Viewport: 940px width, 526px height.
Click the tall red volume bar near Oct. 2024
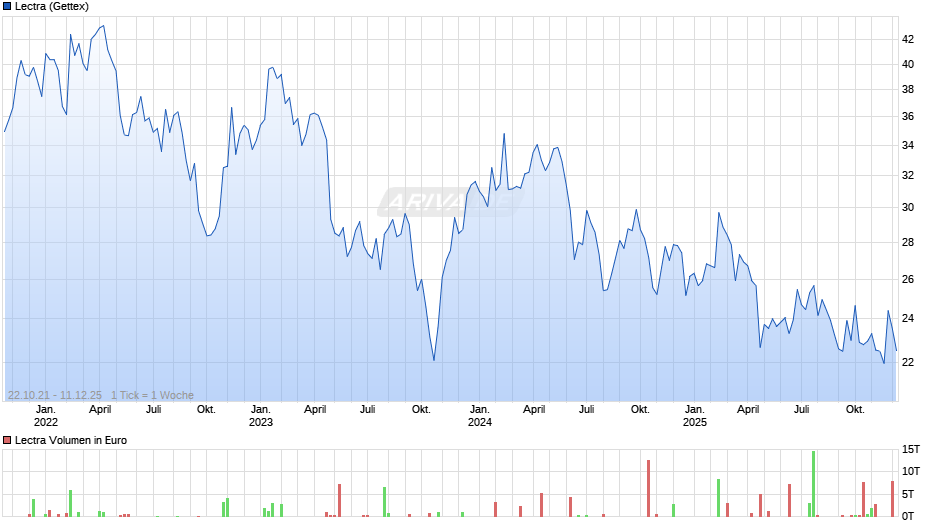coord(649,488)
